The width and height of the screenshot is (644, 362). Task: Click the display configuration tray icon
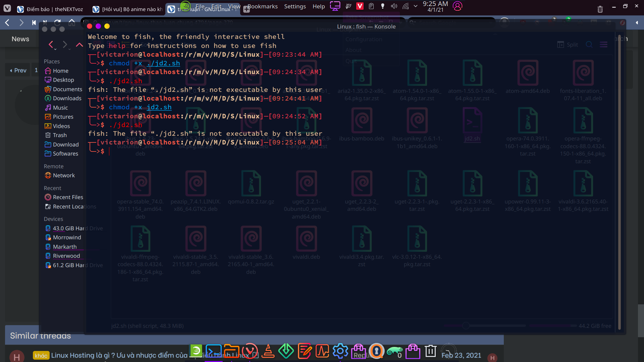tap(335, 6)
